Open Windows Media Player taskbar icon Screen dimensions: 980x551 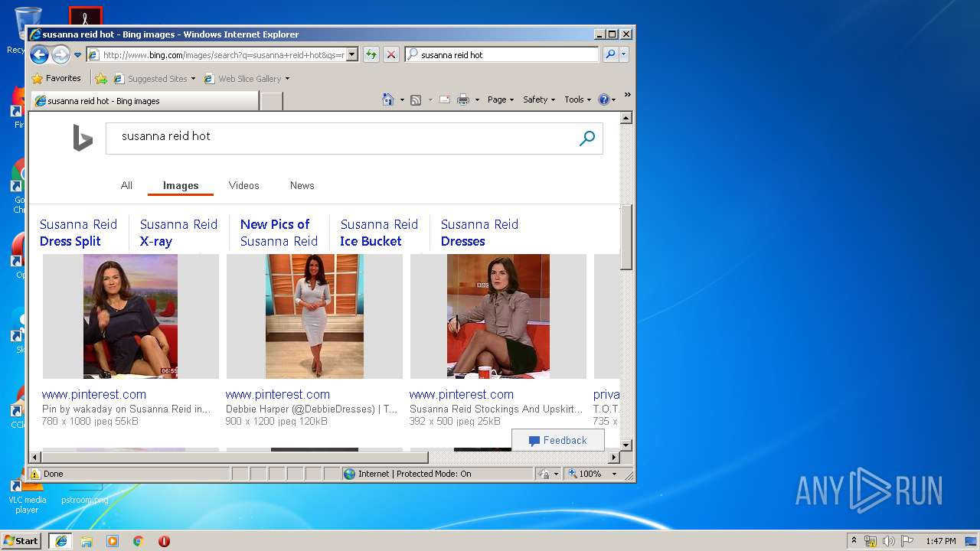[113, 541]
